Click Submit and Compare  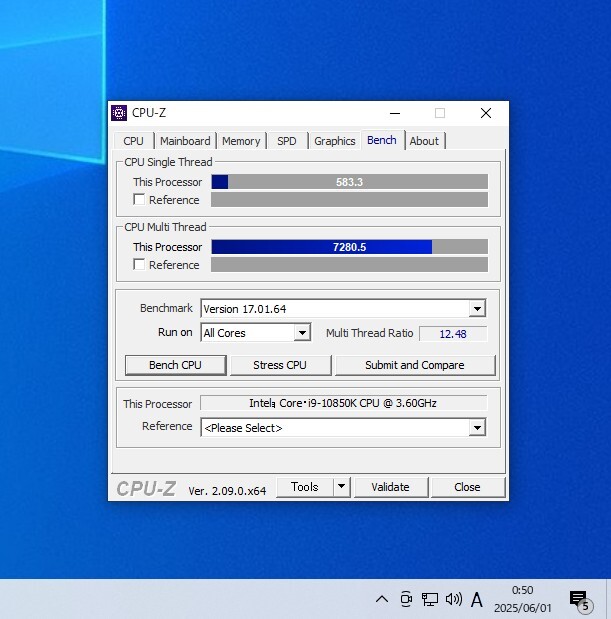point(415,365)
